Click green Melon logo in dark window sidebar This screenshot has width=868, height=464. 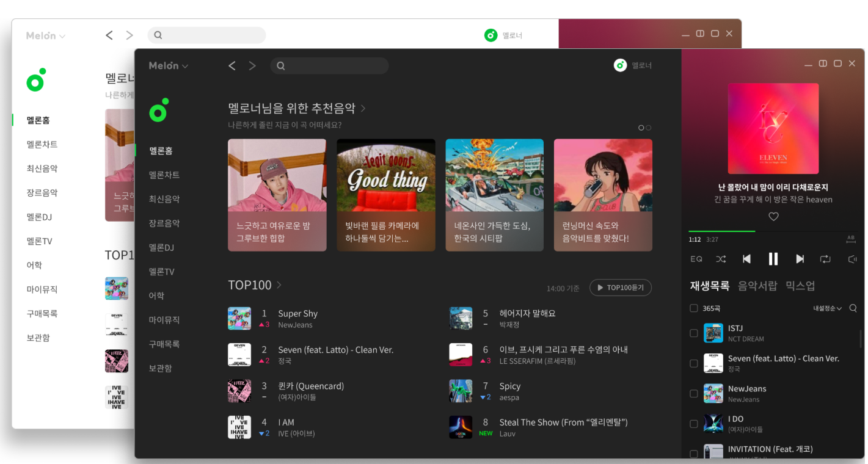(159, 110)
